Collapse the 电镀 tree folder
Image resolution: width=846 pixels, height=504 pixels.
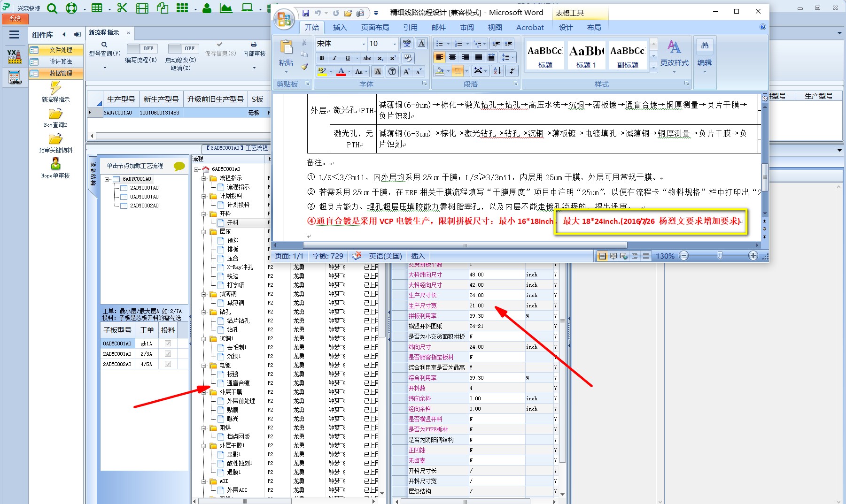205,365
